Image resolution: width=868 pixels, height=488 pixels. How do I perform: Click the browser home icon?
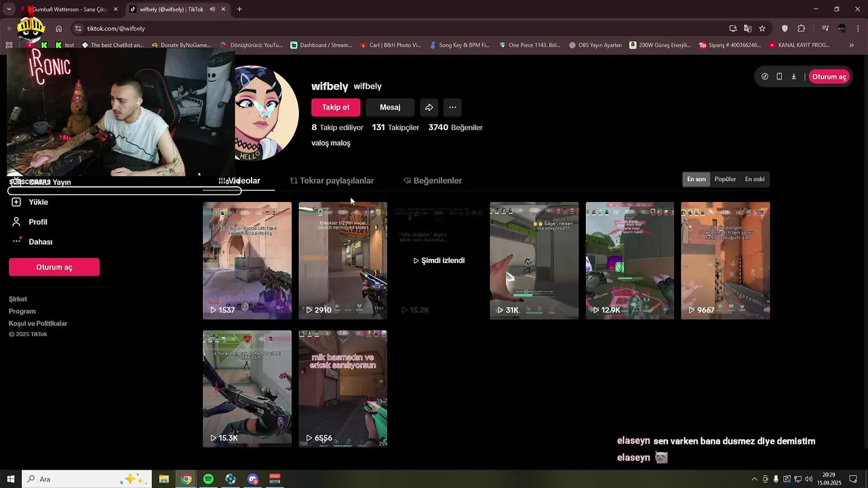click(x=59, y=28)
